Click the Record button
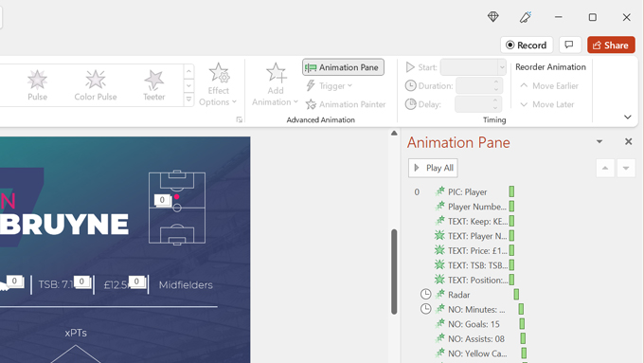The height and width of the screenshot is (363, 644). pyautogui.click(x=527, y=45)
